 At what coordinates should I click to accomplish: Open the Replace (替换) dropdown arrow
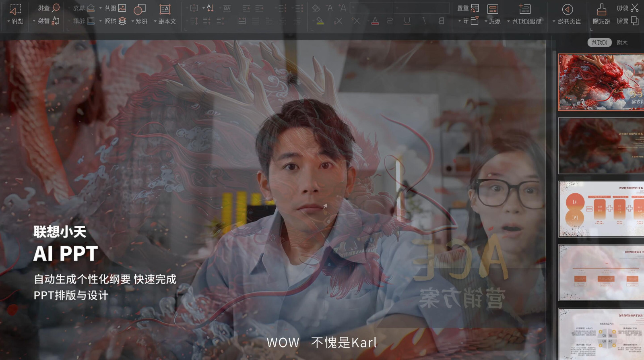[34, 21]
